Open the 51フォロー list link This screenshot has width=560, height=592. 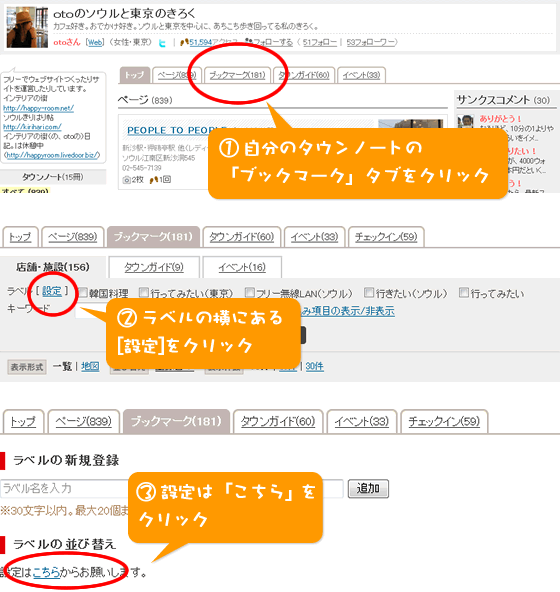tap(320, 42)
